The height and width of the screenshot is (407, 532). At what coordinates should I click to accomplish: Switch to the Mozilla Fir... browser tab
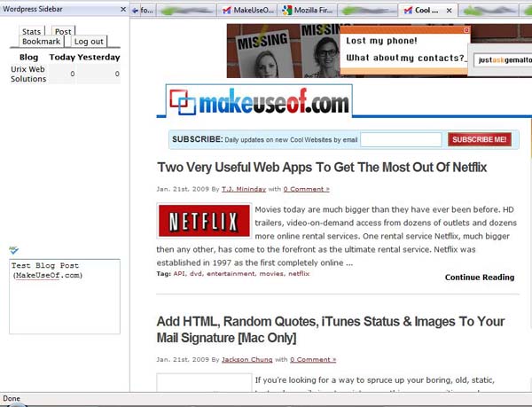(x=308, y=10)
